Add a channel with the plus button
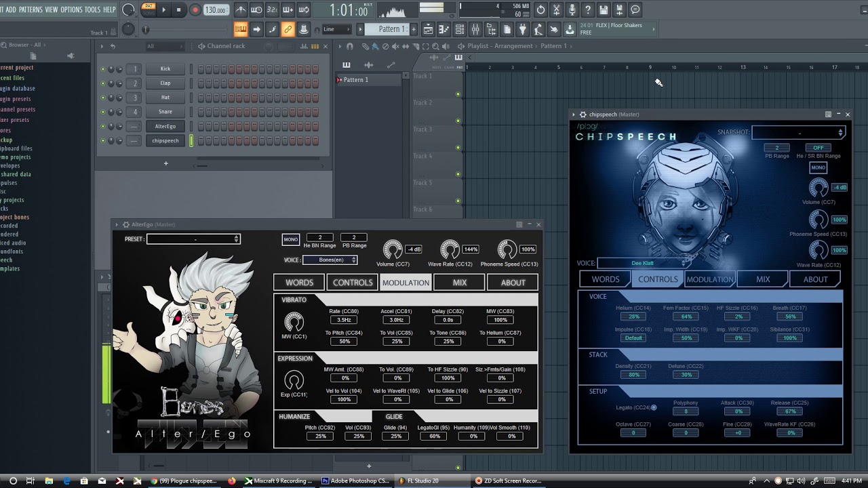 165,163
